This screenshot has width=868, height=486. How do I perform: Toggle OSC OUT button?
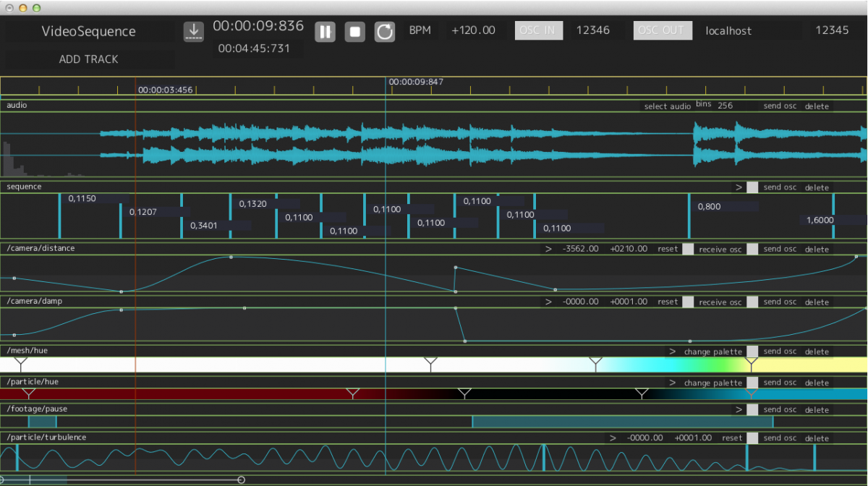(662, 30)
